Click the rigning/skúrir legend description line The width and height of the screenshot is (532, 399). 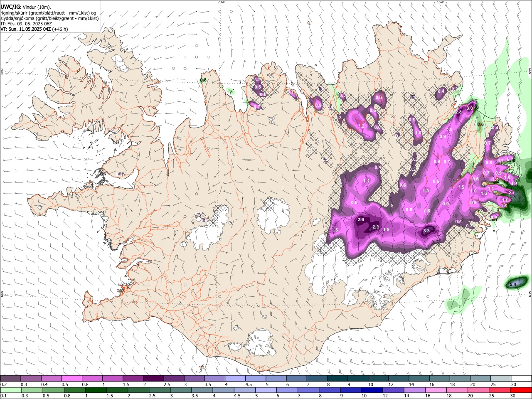pyautogui.click(x=48, y=13)
